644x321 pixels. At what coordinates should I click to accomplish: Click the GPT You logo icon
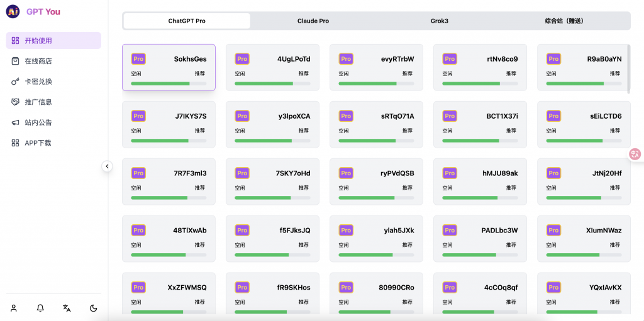[13, 11]
